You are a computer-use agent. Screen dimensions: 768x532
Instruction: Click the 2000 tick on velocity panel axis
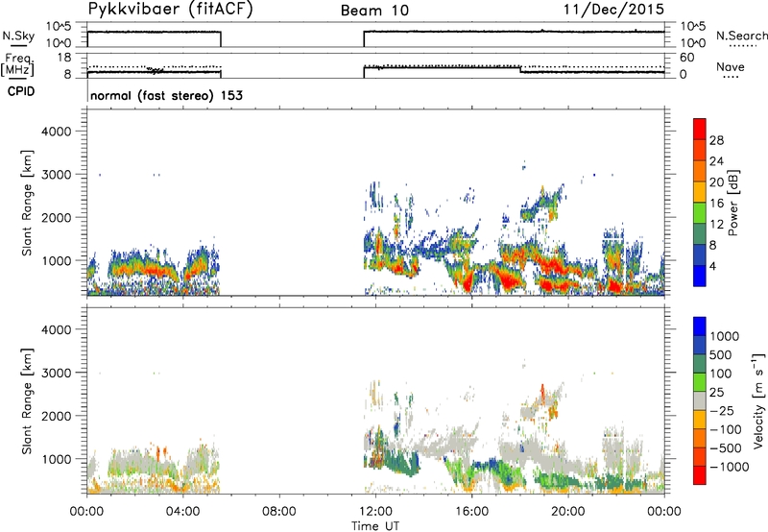pyautogui.click(x=57, y=416)
